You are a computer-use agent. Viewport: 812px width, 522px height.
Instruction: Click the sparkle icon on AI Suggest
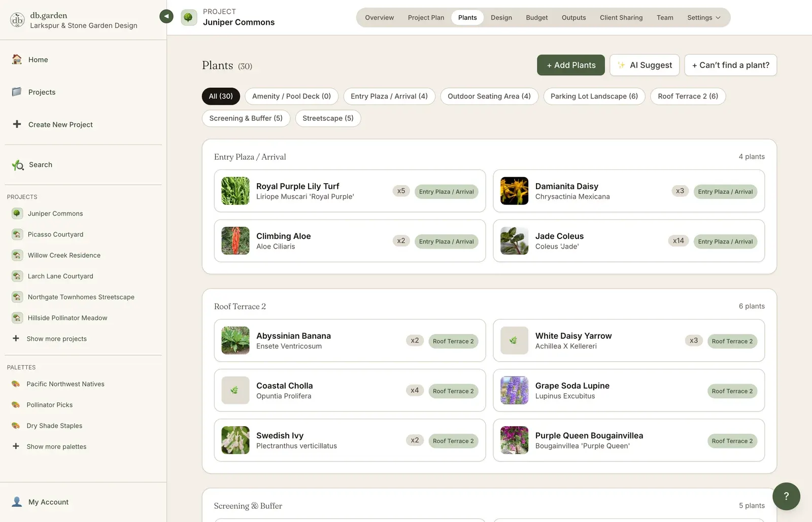(x=621, y=65)
